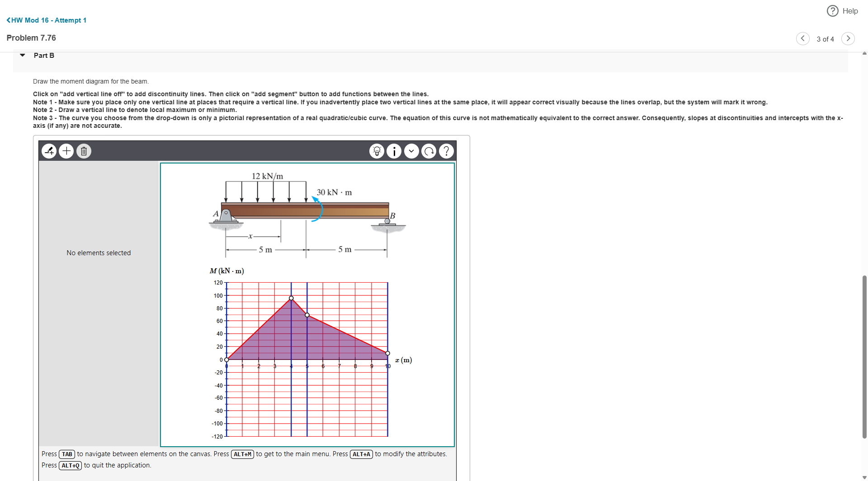Click the add segment plus icon
The height and width of the screenshot is (481, 868).
[x=66, y=151]
